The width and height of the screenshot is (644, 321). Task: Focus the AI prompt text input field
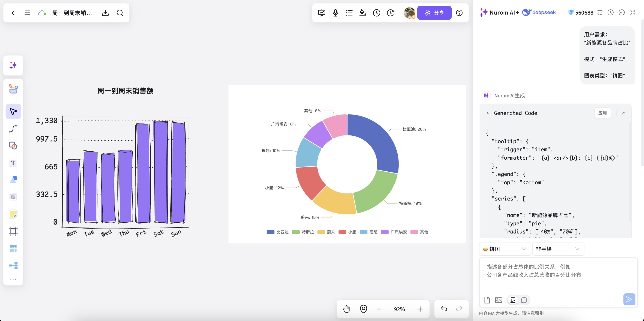558,275
